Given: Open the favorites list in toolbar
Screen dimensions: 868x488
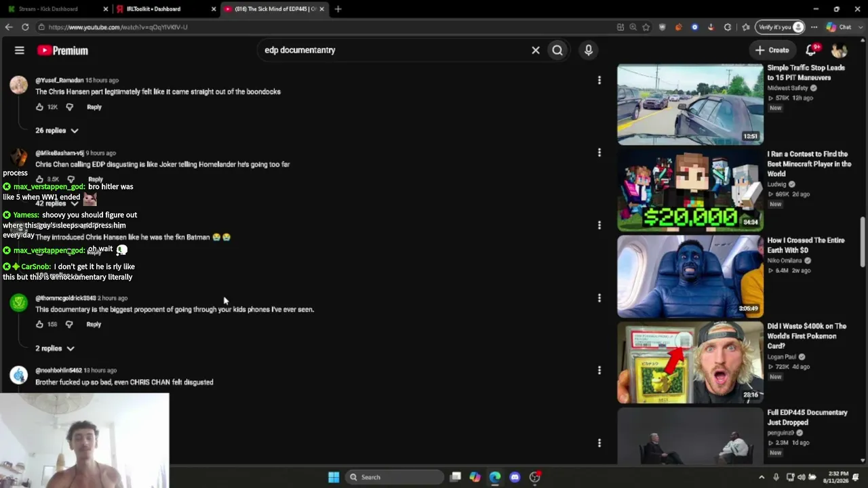Looking at the screenshot, I should [x=746, y=27].
